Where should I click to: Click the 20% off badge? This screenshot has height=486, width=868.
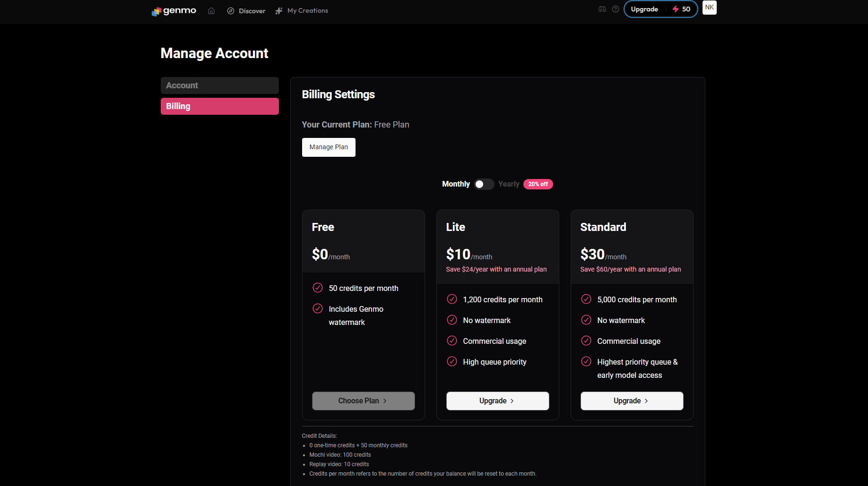click(538, 184)
